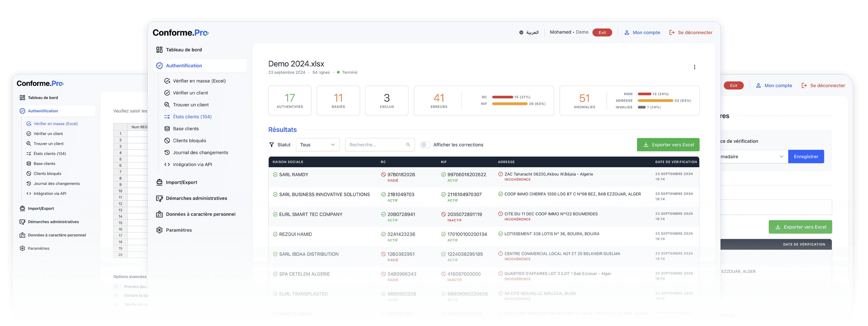Click the Raison sociale column header
868x326 pixels.
[288, 162]
